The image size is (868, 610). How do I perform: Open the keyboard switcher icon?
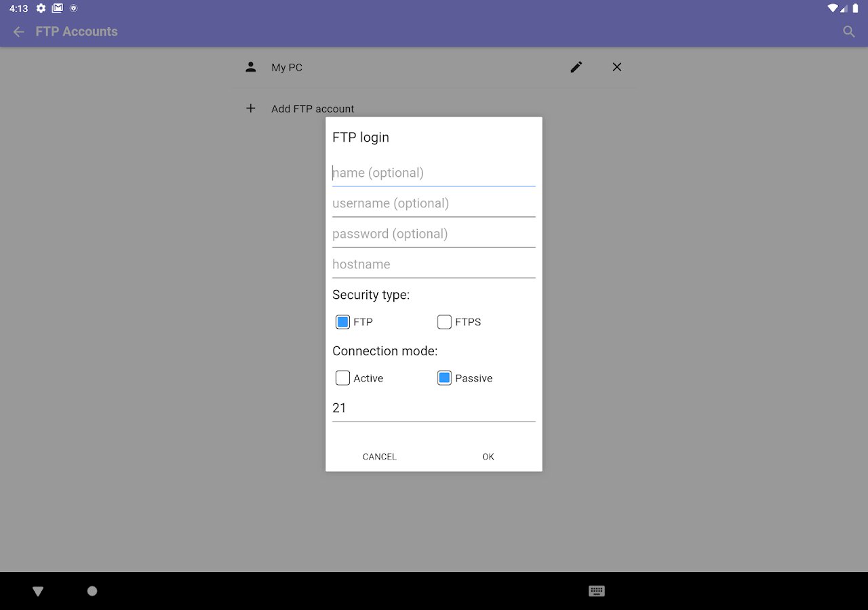(x=597, y=591)
